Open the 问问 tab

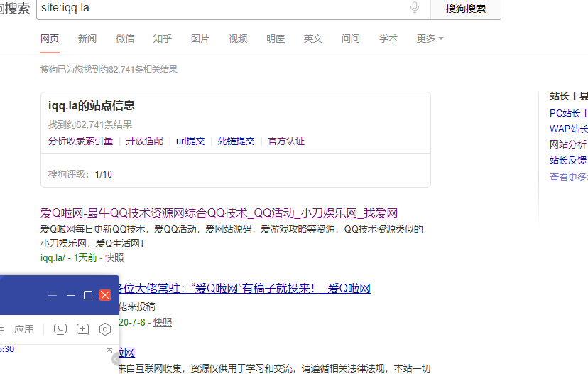351,38
